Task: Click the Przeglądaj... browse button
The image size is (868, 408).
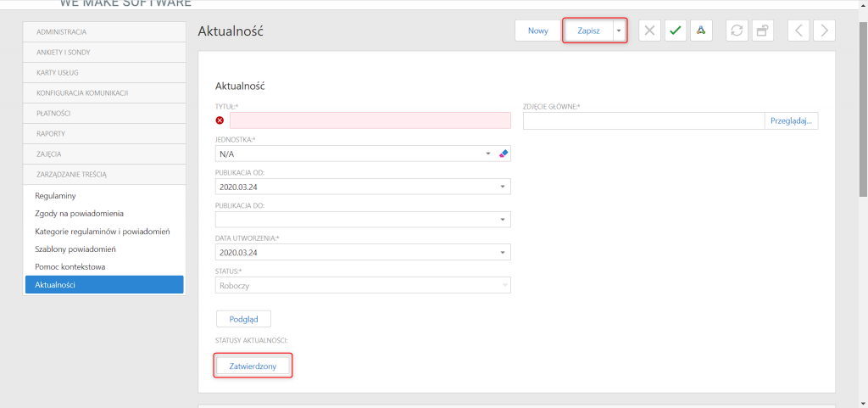Action: 791,120
